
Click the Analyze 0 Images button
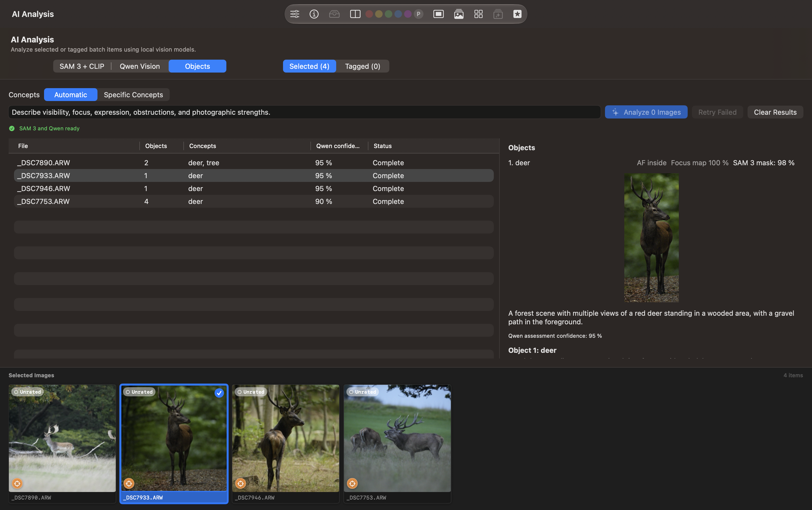(x=646, y=112)
